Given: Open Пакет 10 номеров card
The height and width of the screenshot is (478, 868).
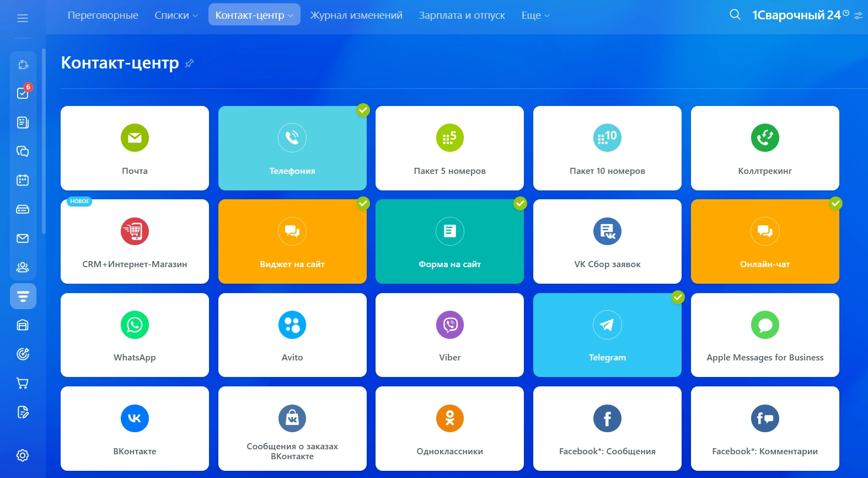Looking at the screenshot, I should 607,148.
